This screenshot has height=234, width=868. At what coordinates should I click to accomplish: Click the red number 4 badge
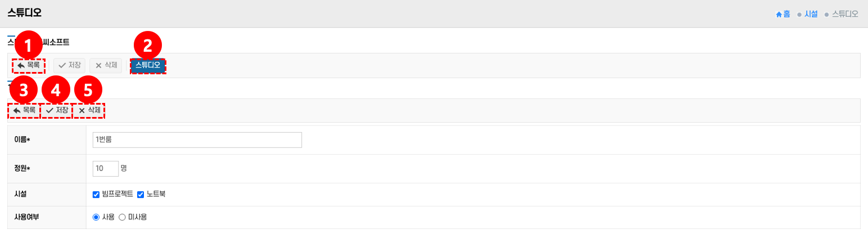click(x=56, y=90)
